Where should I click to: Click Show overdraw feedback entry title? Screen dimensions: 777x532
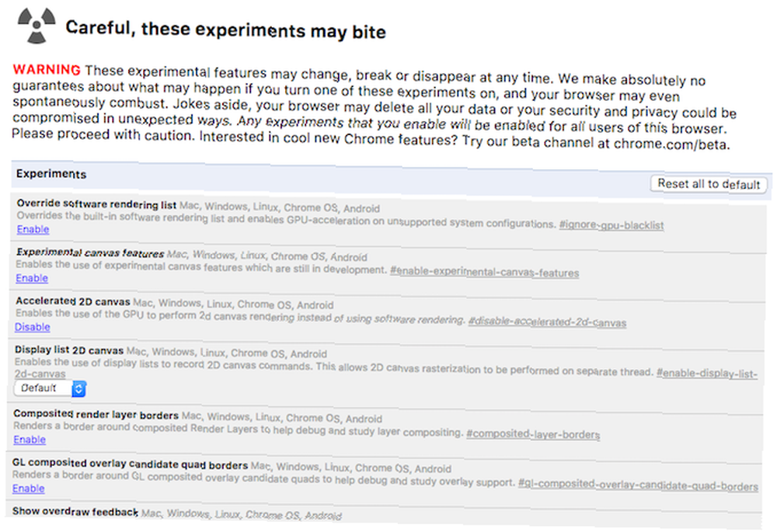(75, 511)
